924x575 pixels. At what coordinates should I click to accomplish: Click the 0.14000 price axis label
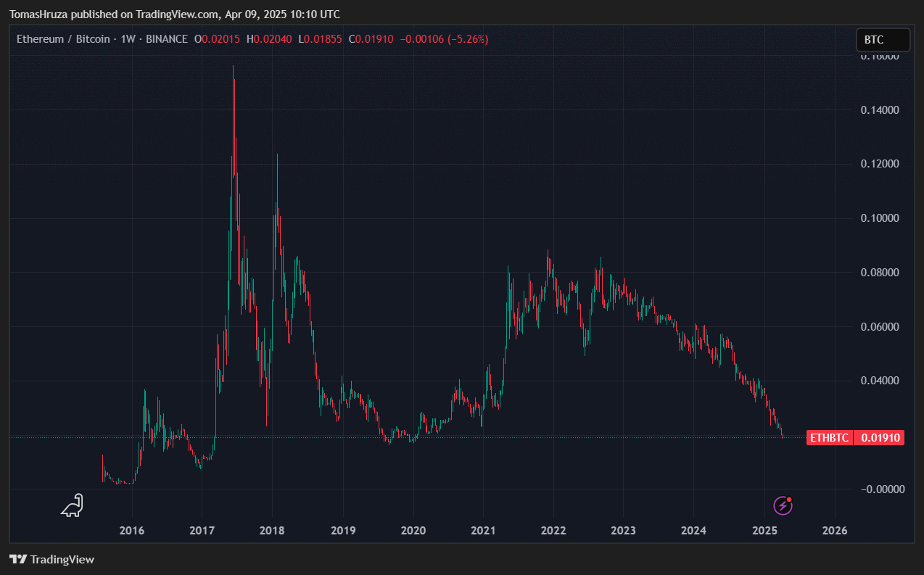click(880, 110)
